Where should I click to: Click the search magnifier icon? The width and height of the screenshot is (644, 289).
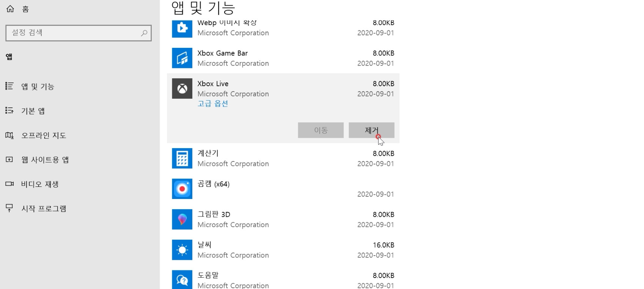[x=144, y=33]
